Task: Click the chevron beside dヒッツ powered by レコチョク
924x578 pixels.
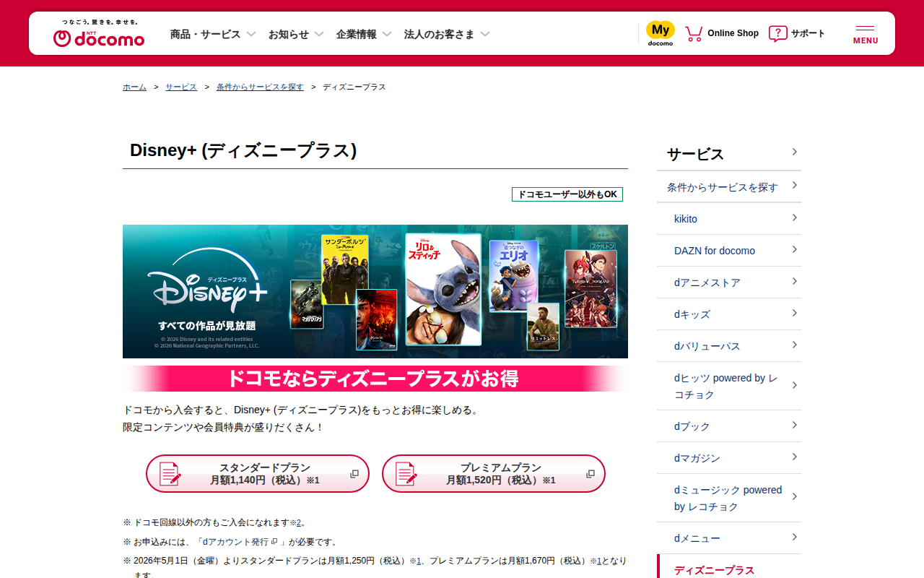Action: (x=794, y=385)
